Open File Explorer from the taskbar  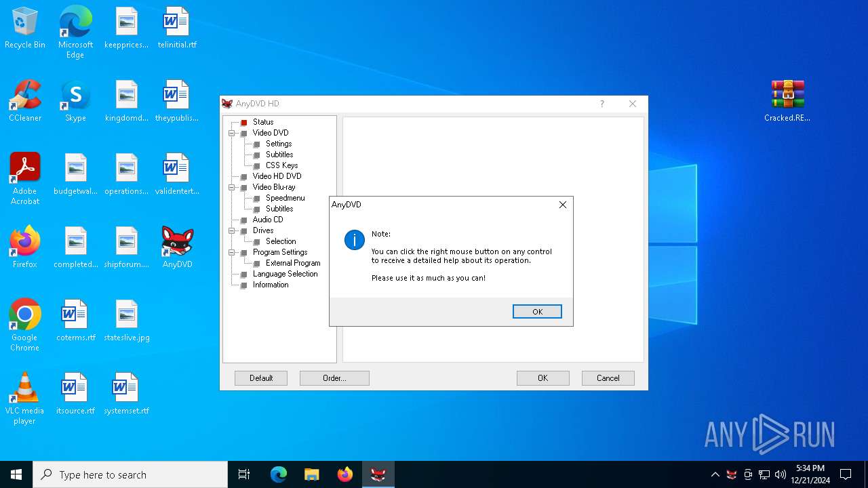click(312, 474)
